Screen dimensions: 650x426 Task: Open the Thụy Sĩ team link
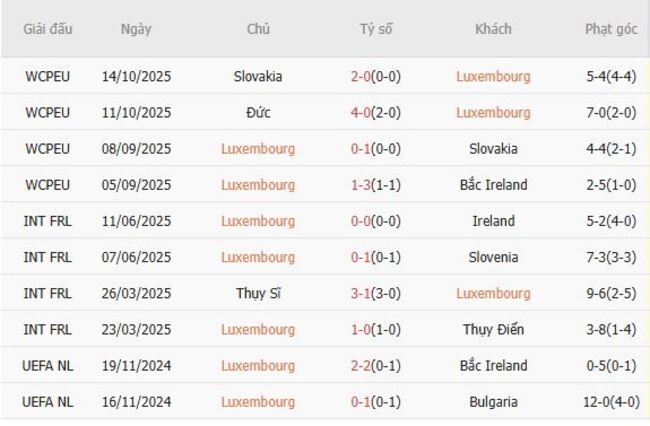coord(258,293)
